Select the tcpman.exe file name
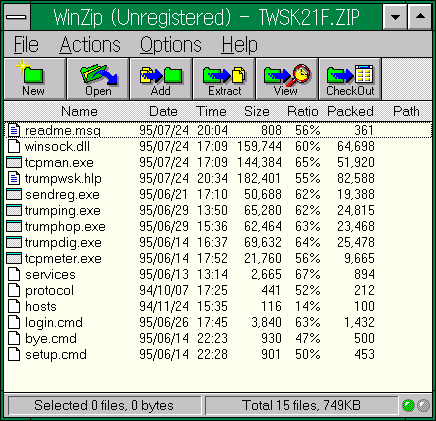Screen dimensions: 436x421 pos(59,162)
